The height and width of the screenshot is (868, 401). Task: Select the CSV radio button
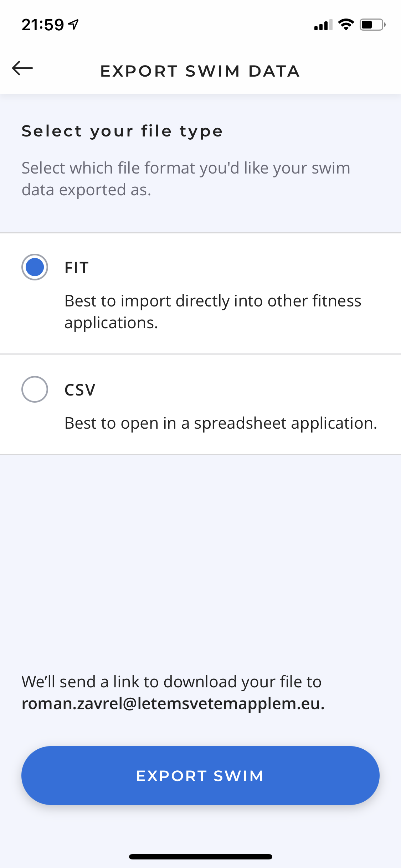tap(35, 389)
